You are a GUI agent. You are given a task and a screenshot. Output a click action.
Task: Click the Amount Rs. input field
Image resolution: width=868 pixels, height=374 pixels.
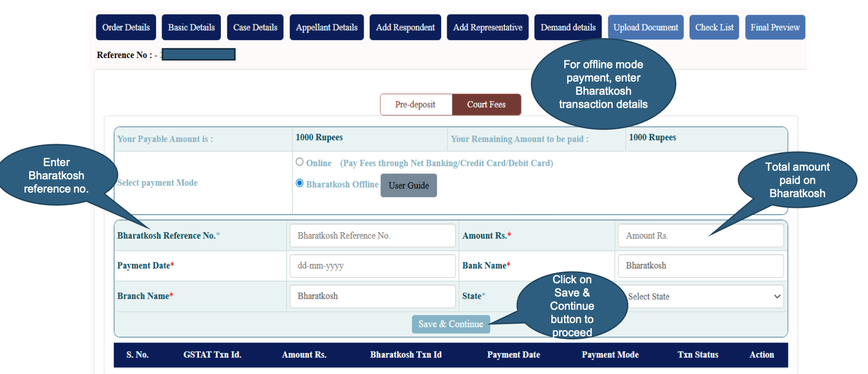(701, 235)
